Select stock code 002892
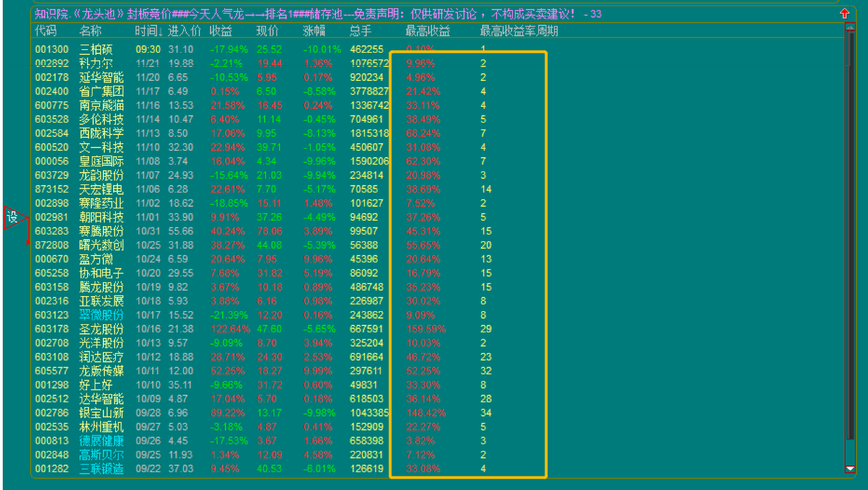Image resolution: width=868 pixels, height=490 pixels. (52, 63)
